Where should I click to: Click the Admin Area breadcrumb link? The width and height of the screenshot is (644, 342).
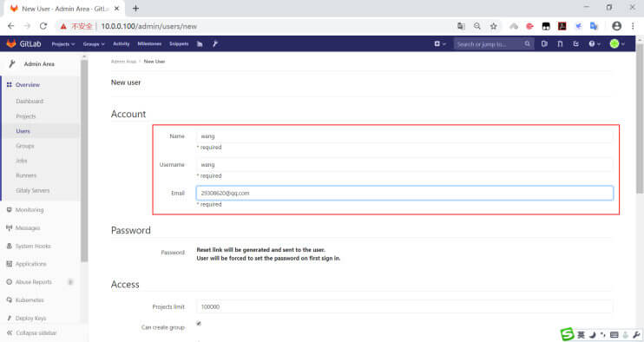point(123,62)
